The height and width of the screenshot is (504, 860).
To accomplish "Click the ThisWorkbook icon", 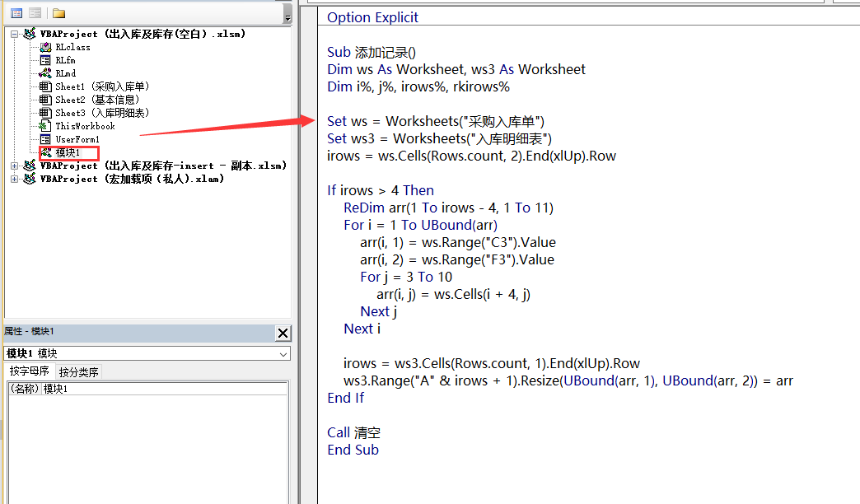I will [x=45, y=126].
